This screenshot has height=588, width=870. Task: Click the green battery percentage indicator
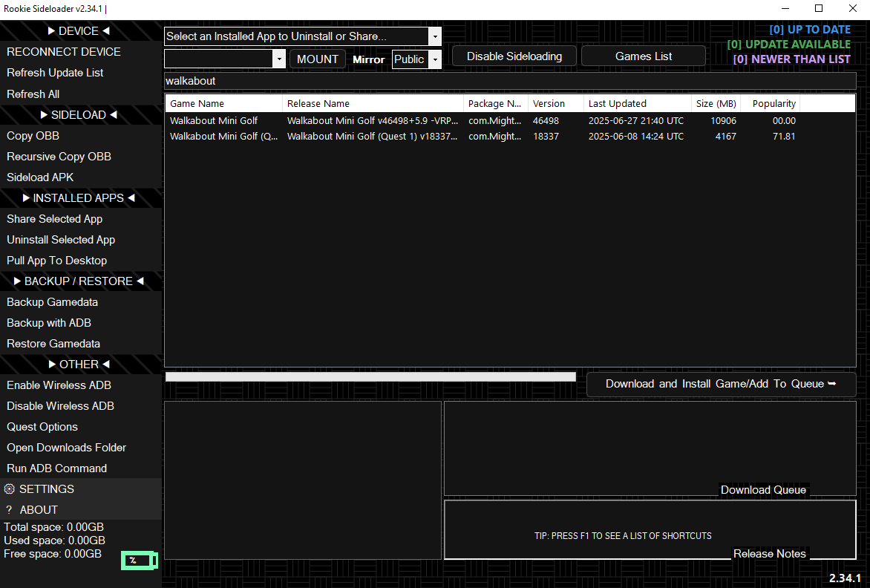pos(140,561)
